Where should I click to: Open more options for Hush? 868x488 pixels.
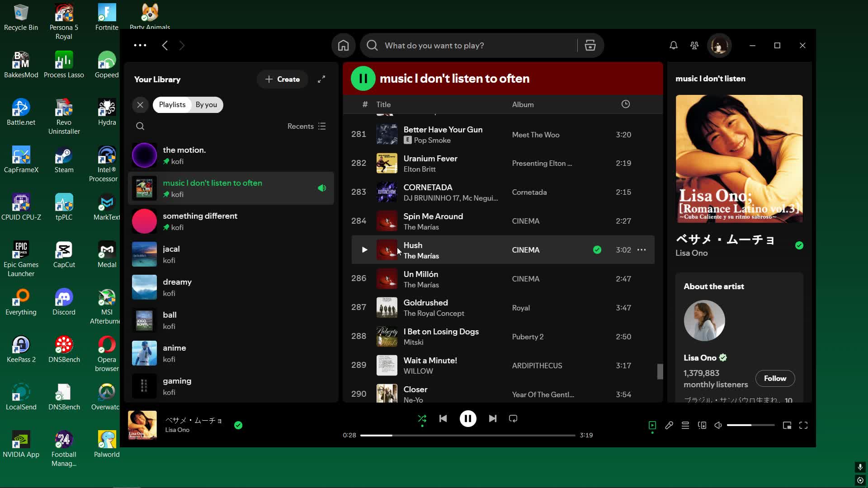(642, 250)
